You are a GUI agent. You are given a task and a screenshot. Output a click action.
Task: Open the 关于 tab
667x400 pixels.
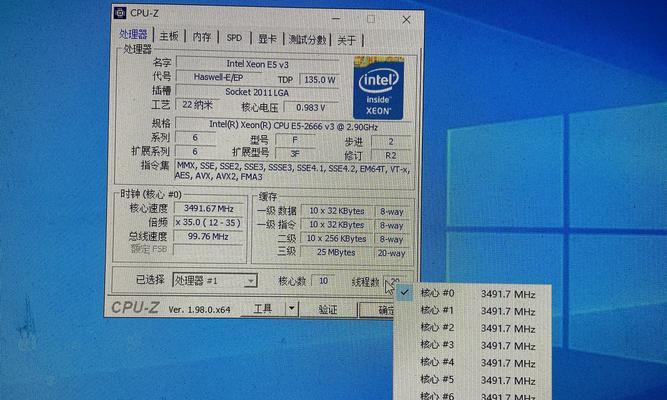(347, 40)
